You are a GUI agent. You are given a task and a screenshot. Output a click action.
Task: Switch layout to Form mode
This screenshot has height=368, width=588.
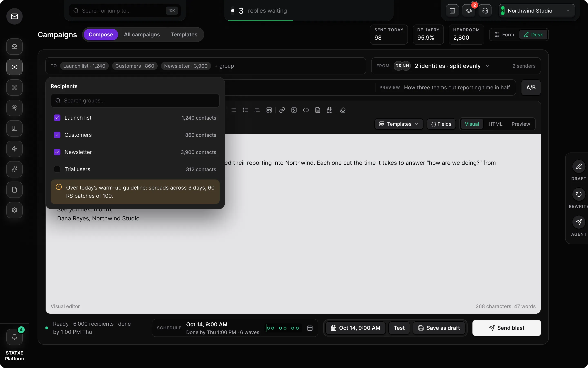pyautogui.click(x=504, y=35)
